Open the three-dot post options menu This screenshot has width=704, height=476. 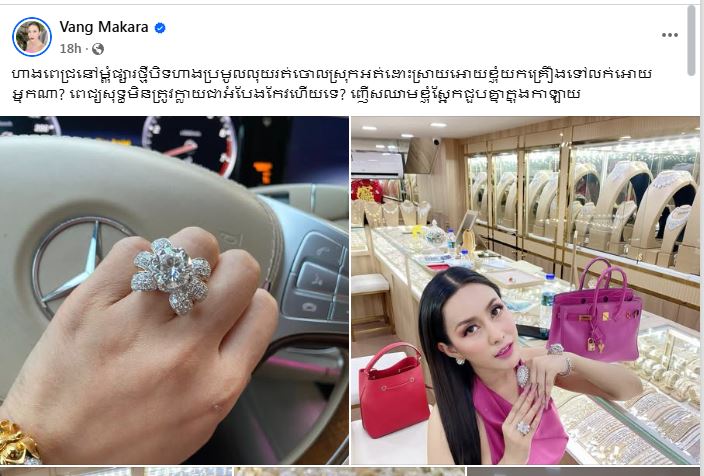point(669,35)
